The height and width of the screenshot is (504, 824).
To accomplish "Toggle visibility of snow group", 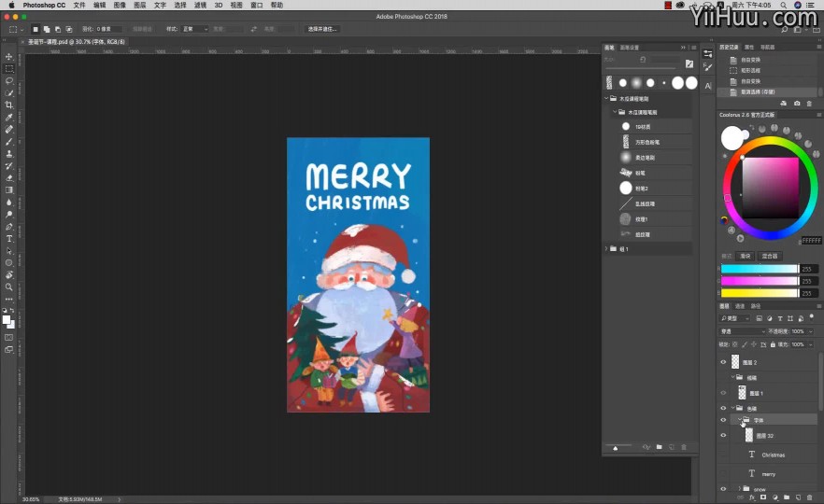I will (x=723, y=489).
